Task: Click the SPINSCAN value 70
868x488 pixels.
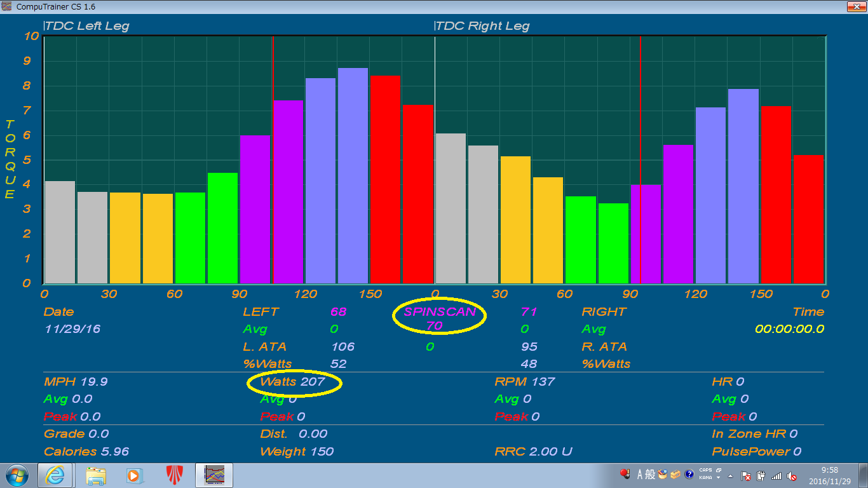Action: [434, 325]
